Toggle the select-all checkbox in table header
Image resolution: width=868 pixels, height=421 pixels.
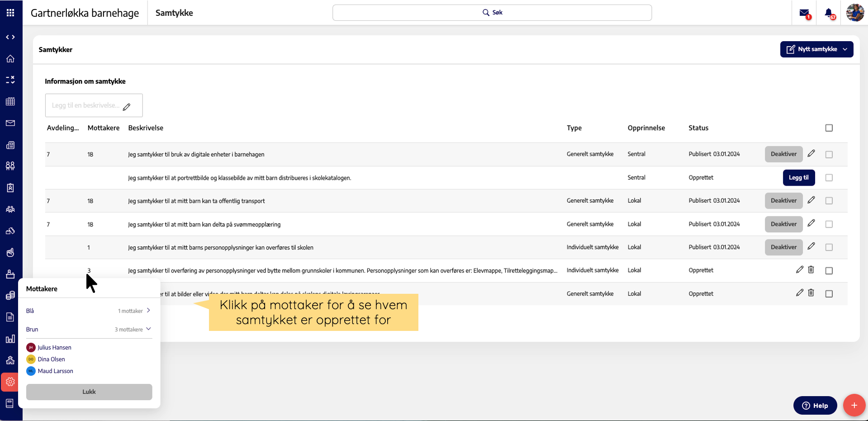829,128
